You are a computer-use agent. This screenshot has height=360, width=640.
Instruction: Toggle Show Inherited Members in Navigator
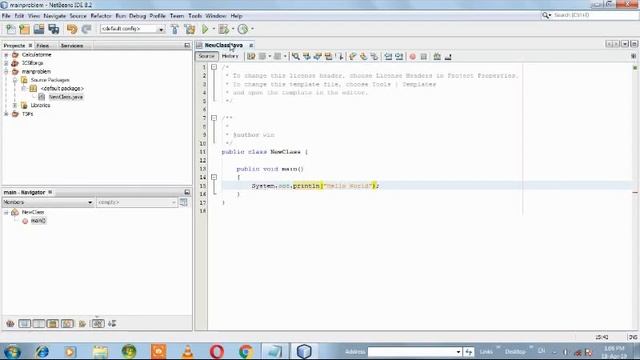[x=10, y=324]
